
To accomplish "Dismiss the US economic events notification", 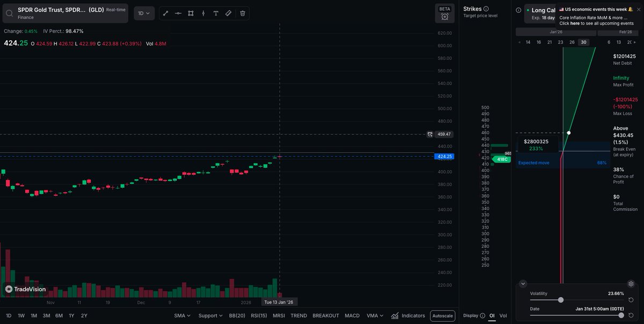I will 639,9.
